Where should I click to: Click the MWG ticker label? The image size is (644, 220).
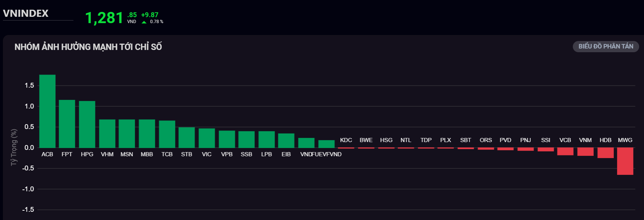[625, 140]
